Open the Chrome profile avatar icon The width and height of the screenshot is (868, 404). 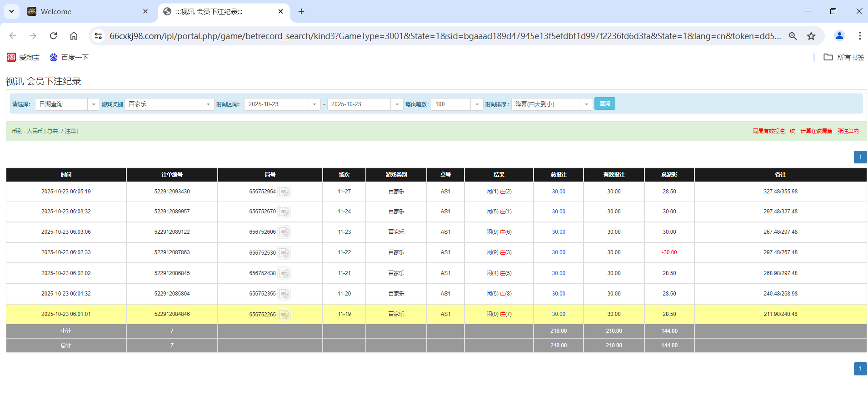(839, 36)
